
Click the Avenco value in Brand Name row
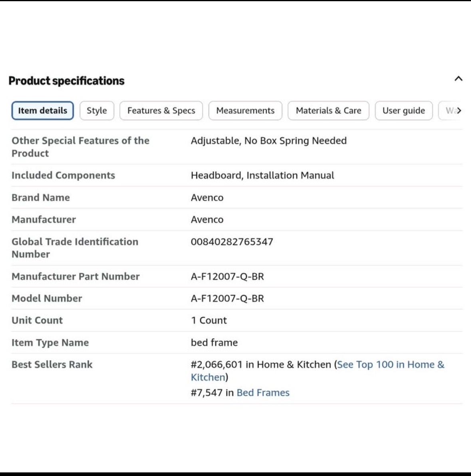point(207,197)
